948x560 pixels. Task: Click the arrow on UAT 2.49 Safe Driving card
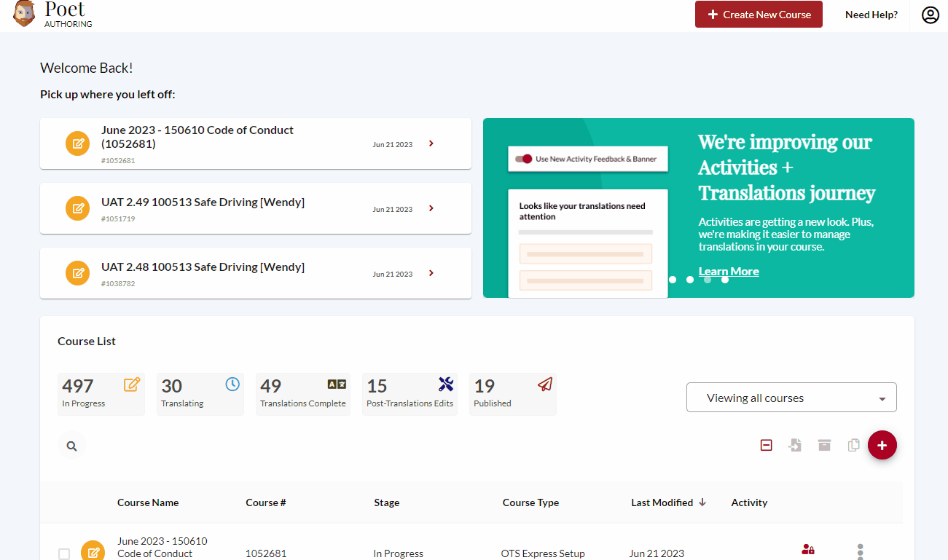[x=431, y=208]
